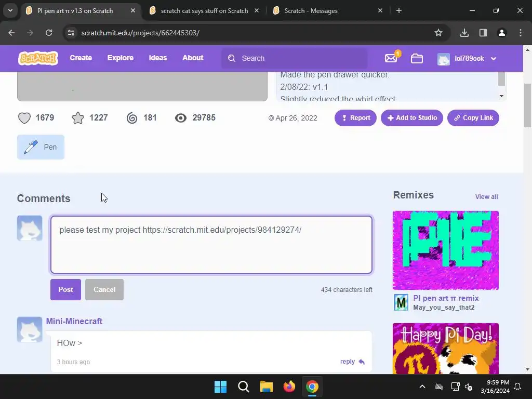Open tab search dropdown in Chrome

click(x=10, y=10)
